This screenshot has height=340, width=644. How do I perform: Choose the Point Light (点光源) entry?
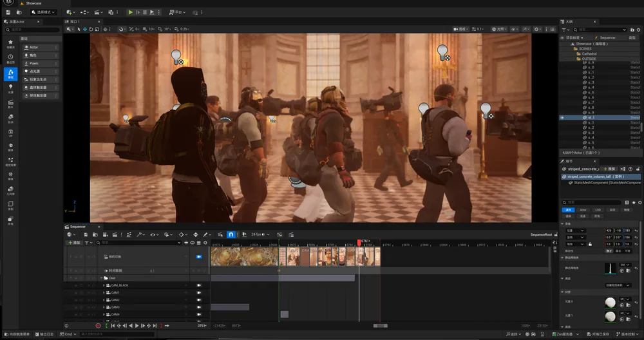[40, 71]
